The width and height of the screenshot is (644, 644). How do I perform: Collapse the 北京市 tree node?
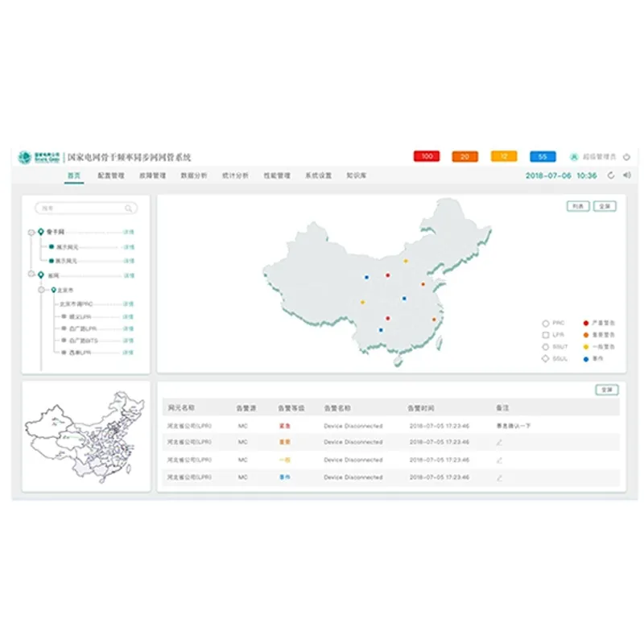pos(43,290)
